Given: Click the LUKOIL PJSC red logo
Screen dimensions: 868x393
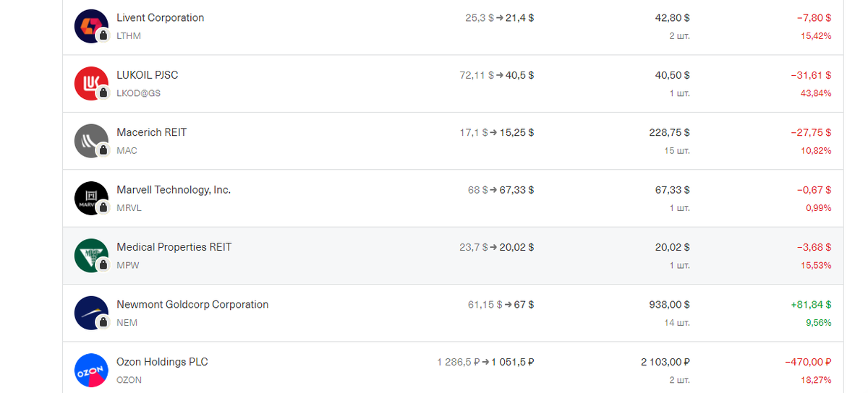Looking at the screenshot, I should click(x=91, y=83).
